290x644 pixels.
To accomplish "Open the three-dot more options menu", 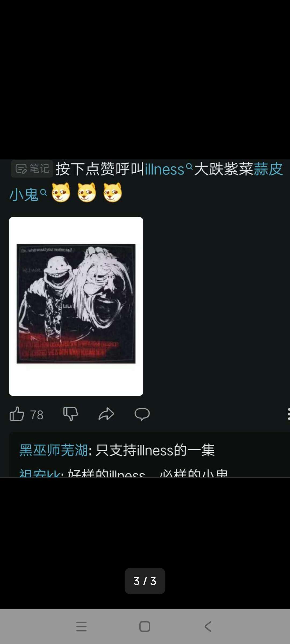I will coord(288,414).
